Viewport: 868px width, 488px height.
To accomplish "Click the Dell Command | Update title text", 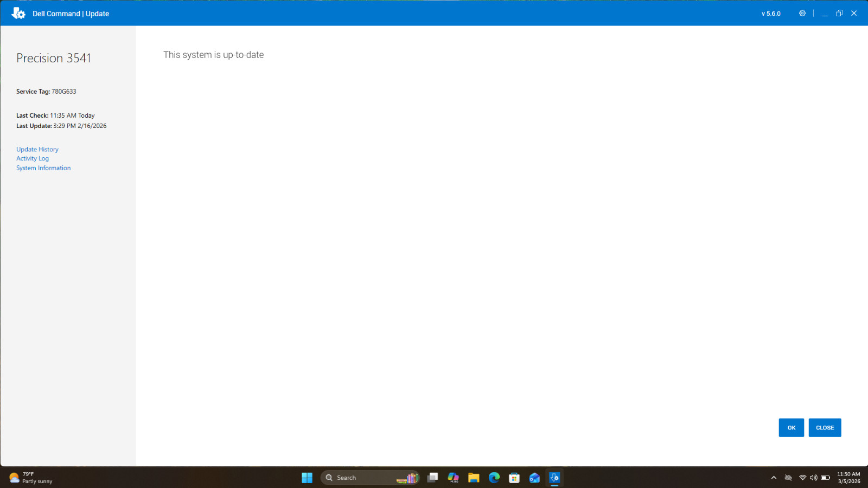I will point(71,14).
